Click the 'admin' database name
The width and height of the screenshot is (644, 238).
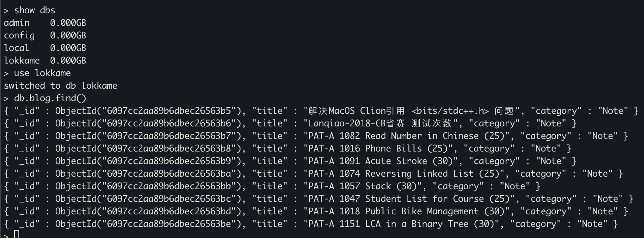coord(17,23)
